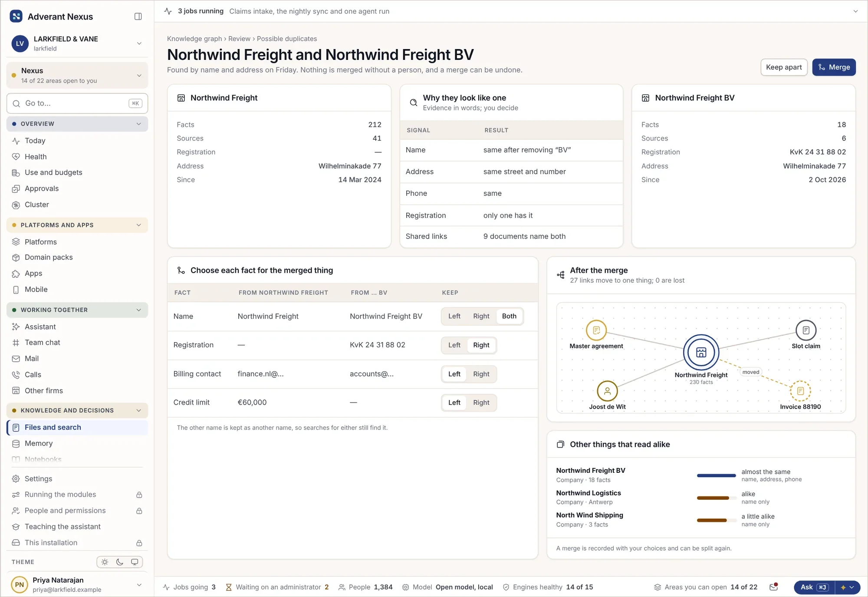Screen dimensions: 868x597
Task: Open Memory in the sidebar
Action: point(77,443)
